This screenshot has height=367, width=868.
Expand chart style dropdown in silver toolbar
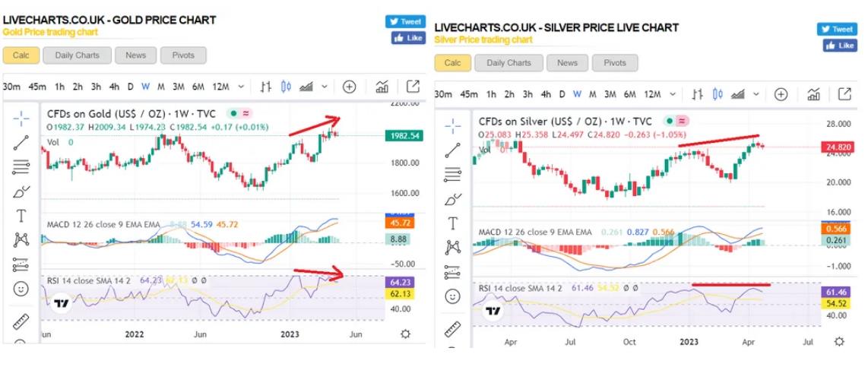(756, 94)
